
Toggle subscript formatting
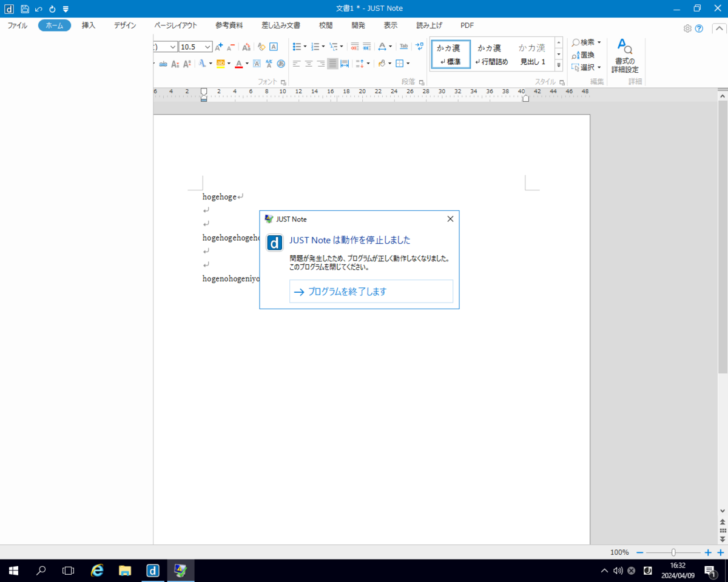(x=175, y=64)
